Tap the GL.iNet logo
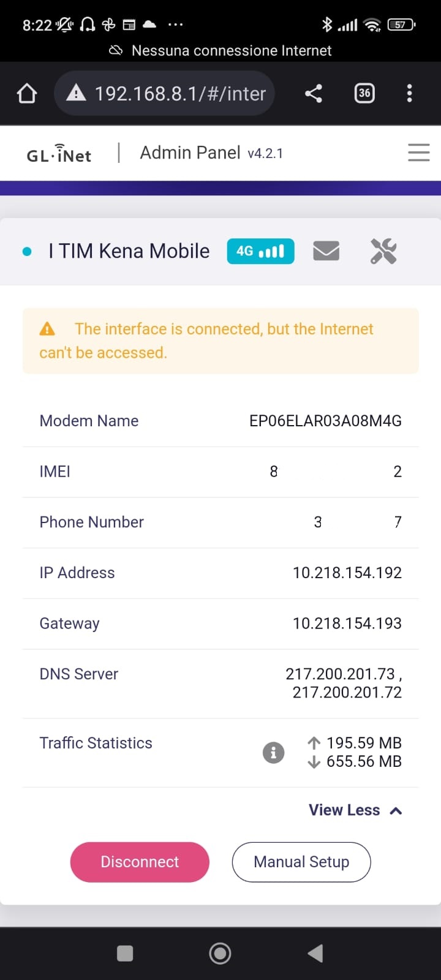 click(59, 153)
